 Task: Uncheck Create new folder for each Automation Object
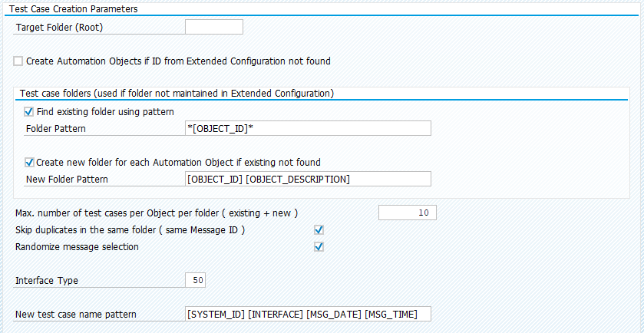(28, 162)
